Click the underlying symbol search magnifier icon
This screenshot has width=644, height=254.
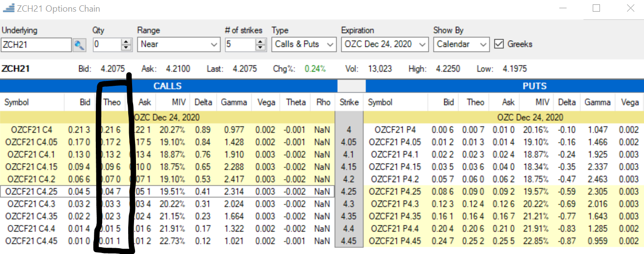point(79,45)
